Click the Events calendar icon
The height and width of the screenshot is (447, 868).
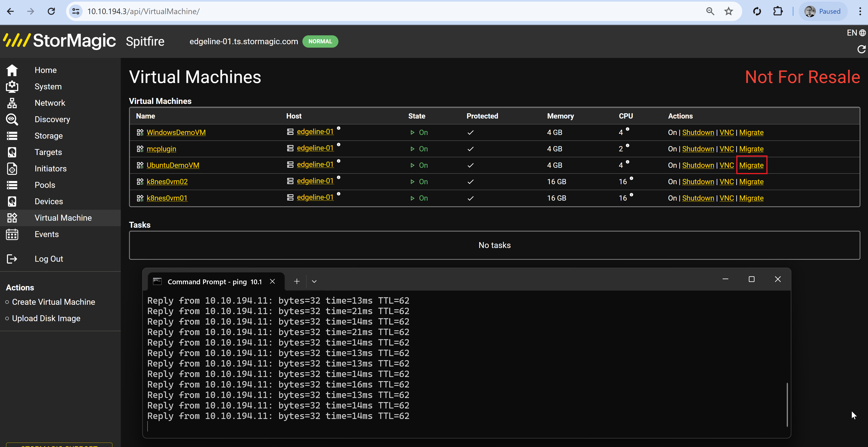tap(12, 234)
